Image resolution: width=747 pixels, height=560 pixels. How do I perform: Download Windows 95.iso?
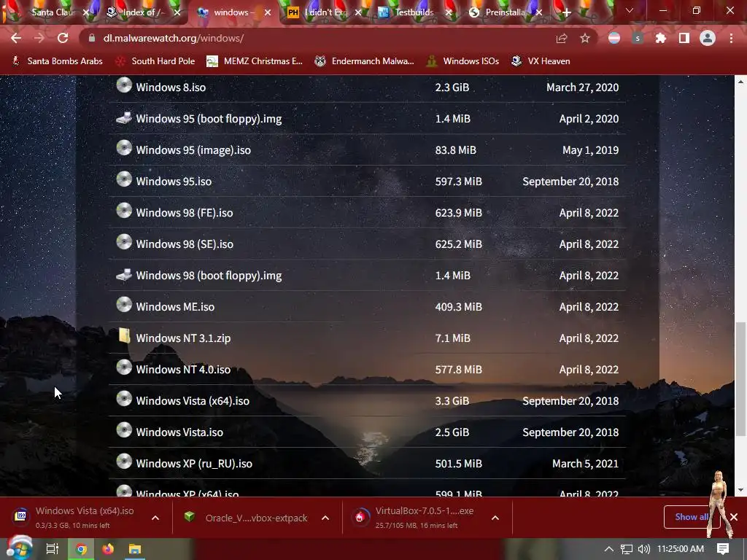[174, 182]
